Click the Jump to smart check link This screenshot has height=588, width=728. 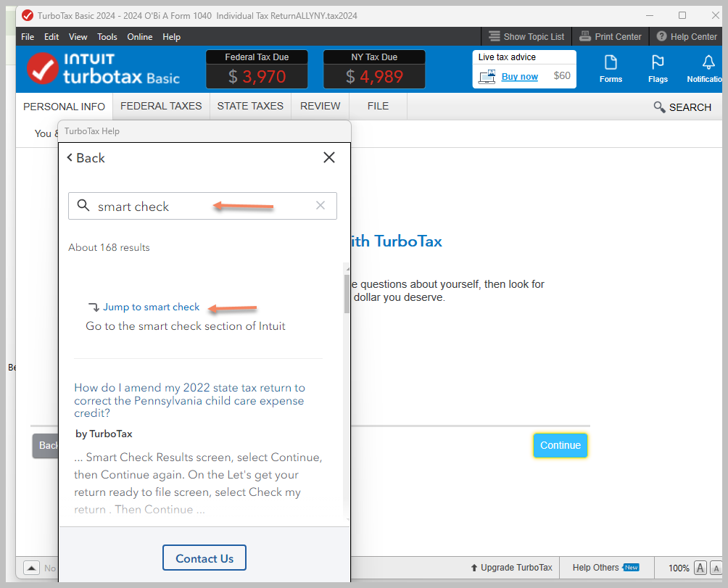pos(151,307)
